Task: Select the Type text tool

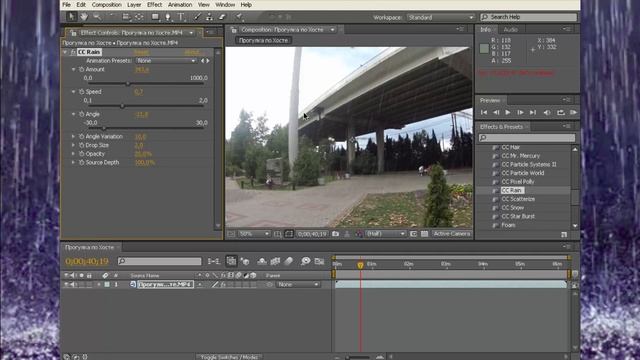Action: (181, 17)
